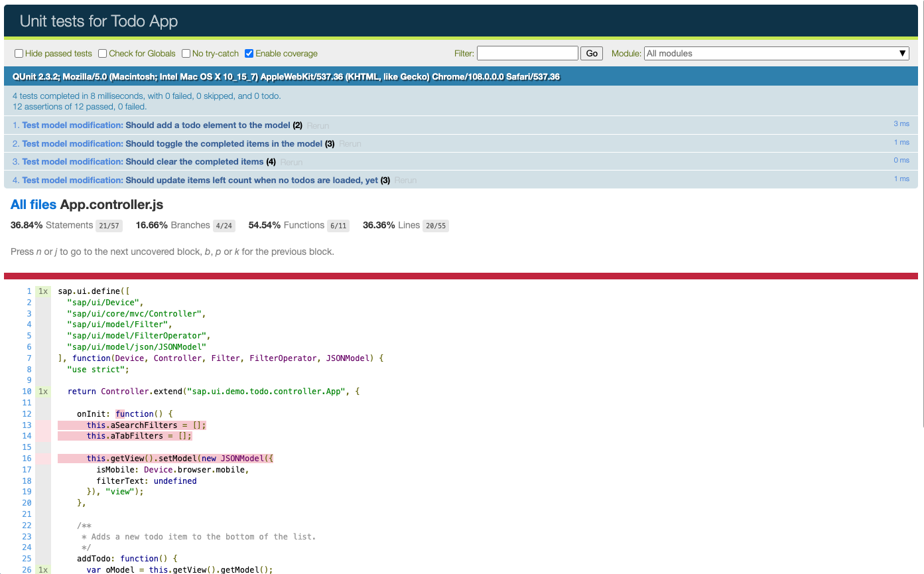This screenshot has height=574, width=924.
Task: Click the 21/57 Statements fraction badge
Action: tap(109, 226)
